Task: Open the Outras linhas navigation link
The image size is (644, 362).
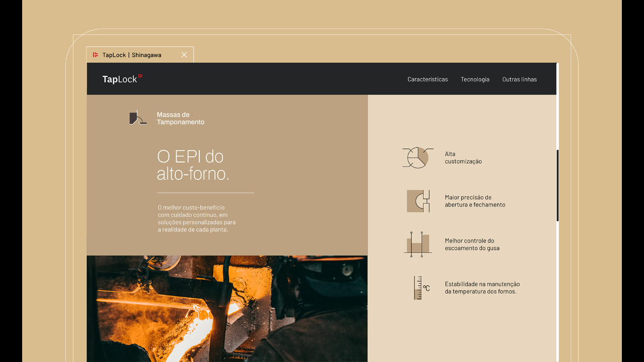Action: (519, 79)
